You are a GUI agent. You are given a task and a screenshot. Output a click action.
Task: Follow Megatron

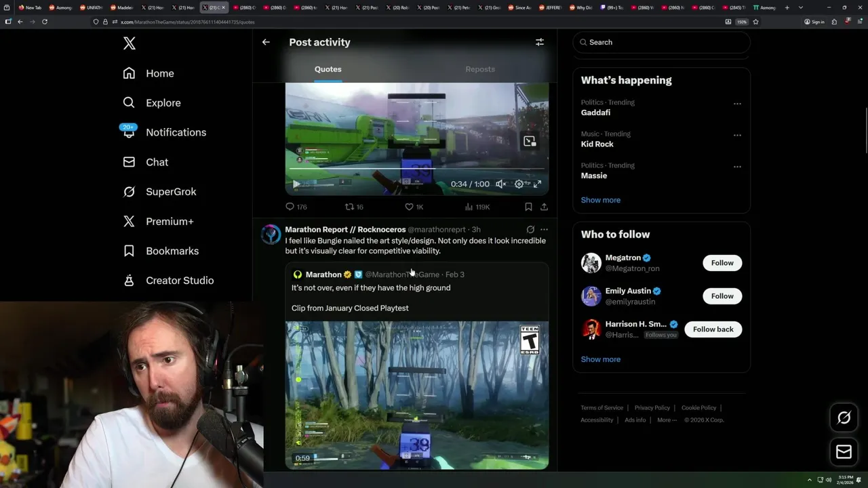pos(722,263)
